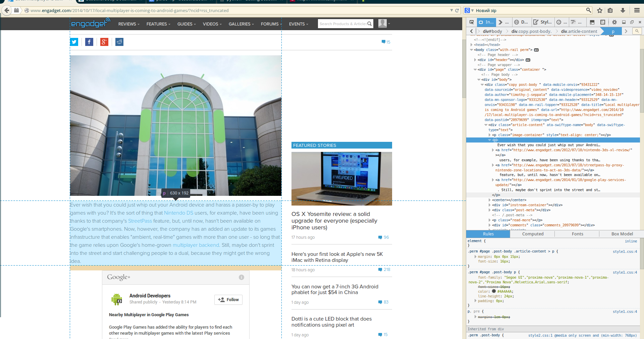Click the bookmark star icon
The height and width of the screenshot is (339, 644).
600,10
